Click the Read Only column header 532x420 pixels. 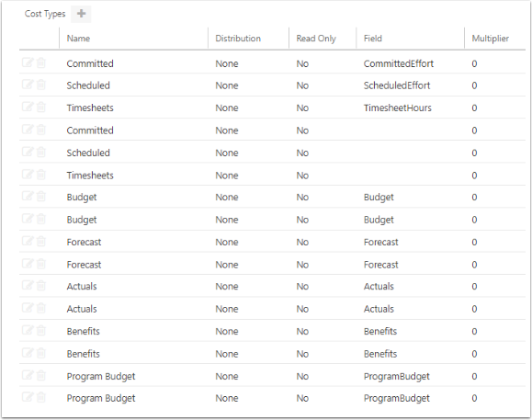click(316, 39)
